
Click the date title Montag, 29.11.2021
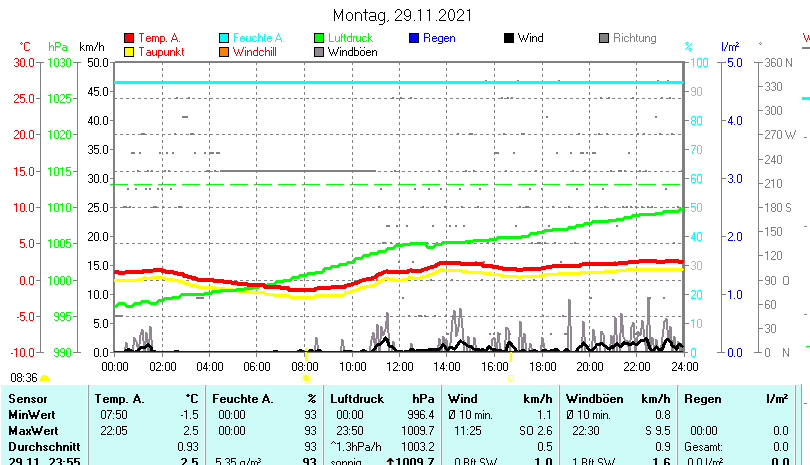(x=403, y=16)
